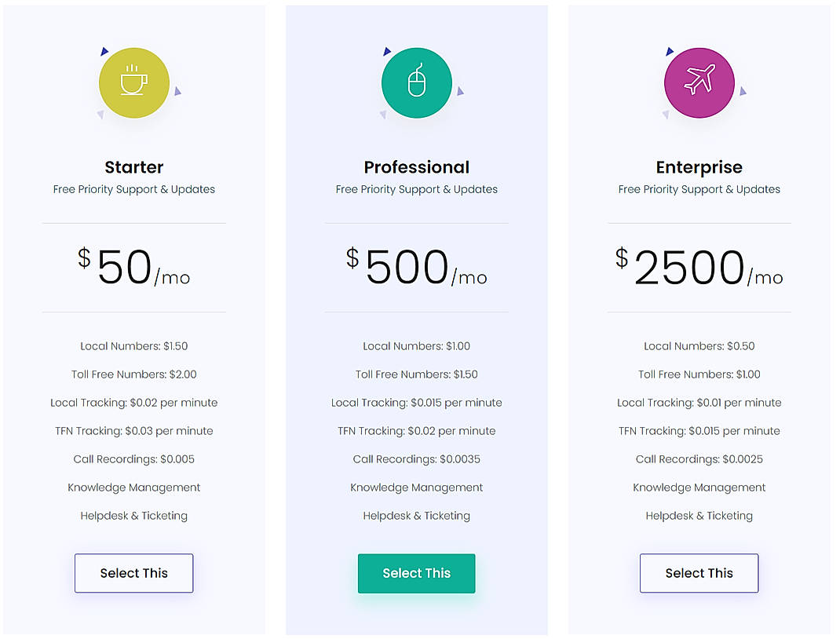Select the magenta circle badge on Enterprise plan

click(x=699, y=82)
